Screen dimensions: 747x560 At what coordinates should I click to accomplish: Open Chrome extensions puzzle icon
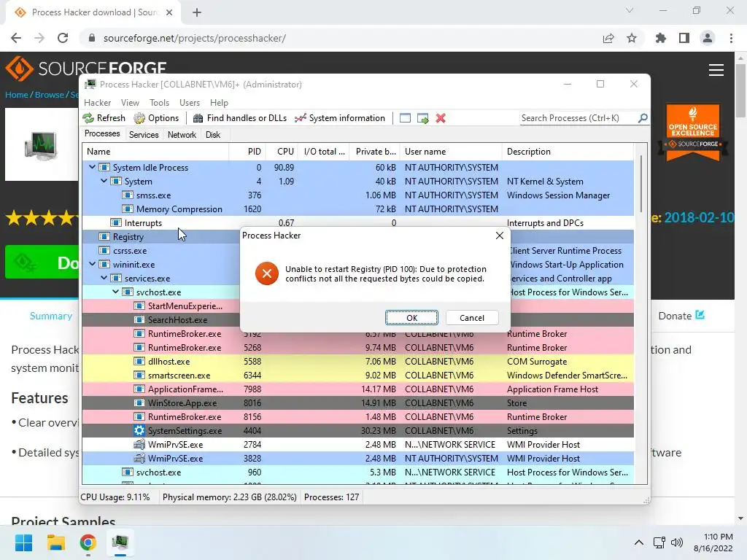point(661,38)
